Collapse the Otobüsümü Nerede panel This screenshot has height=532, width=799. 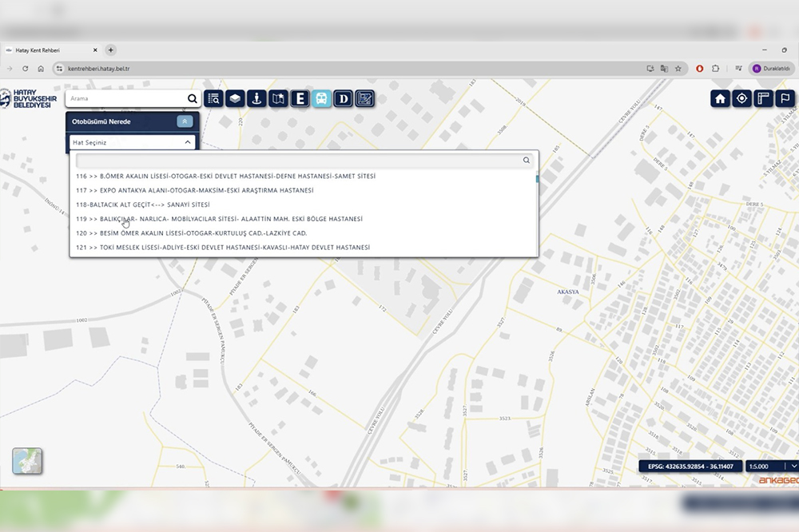pos(185,121)
